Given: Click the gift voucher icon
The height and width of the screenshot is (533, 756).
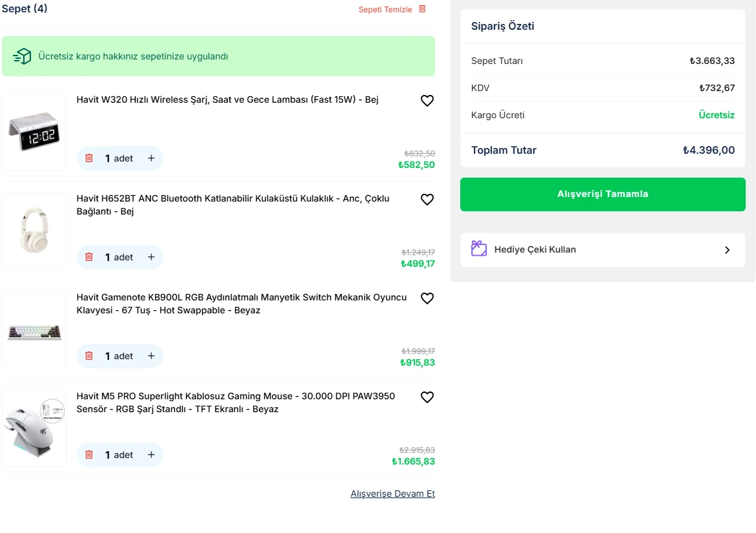Looking at the screenshot, I should coord(478,249).
